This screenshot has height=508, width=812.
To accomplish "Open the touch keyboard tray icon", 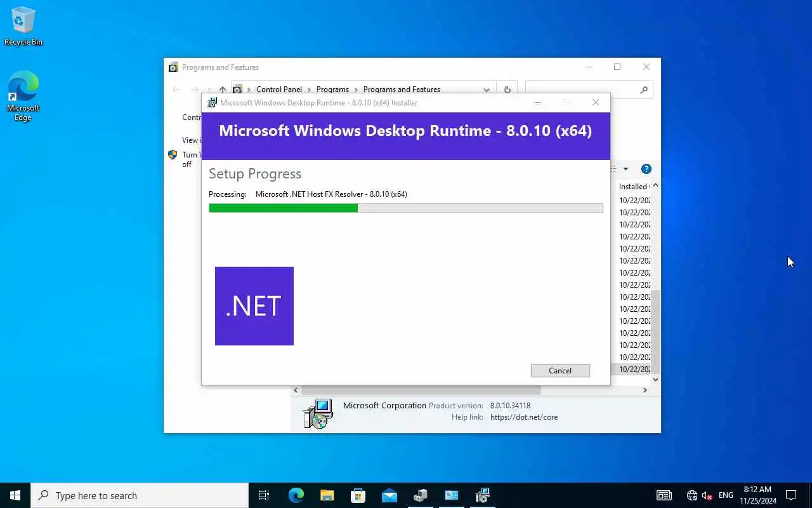I will (664, 495).
